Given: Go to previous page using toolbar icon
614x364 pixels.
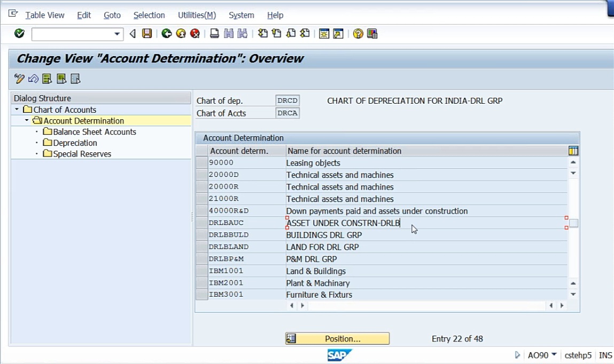Looking at the screenshot, I should click(276, 34).
